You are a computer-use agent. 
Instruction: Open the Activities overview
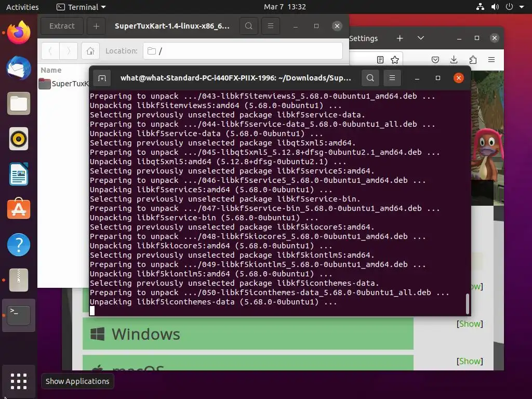click(x=22, y=7)
